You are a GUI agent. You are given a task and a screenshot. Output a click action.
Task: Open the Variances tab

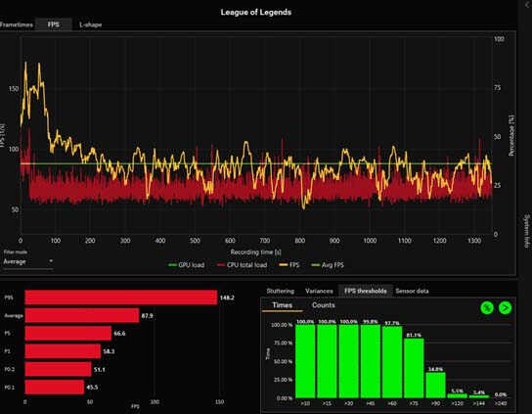pos(319,291)
